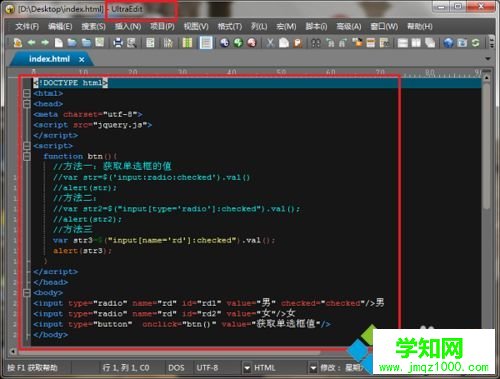Click the UTF-8 encoding status entry
Image resolution: width=500 pixels, height=379 pixels.
point(207,368)
